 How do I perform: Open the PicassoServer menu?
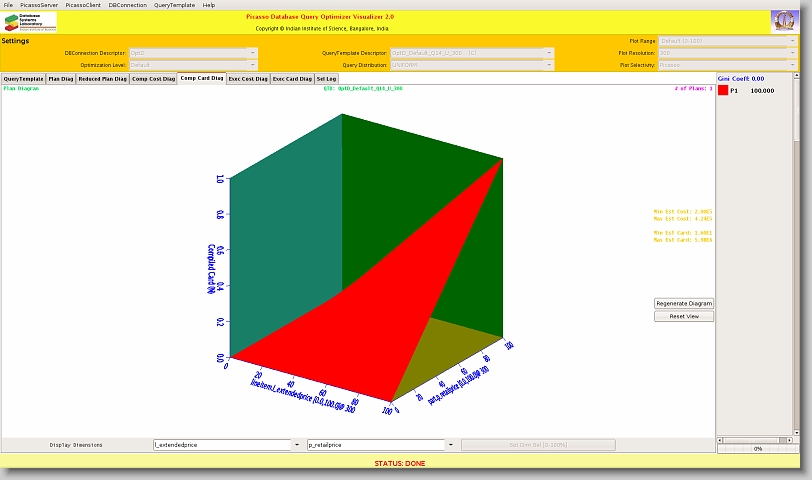point(39,5)
